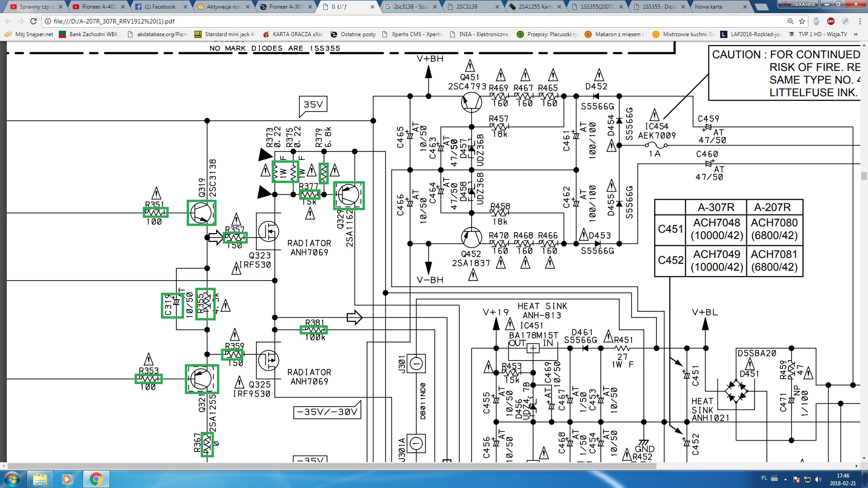Open network tray icon
The height and width of the screenshot is (488, 868).
pos(807,479)
